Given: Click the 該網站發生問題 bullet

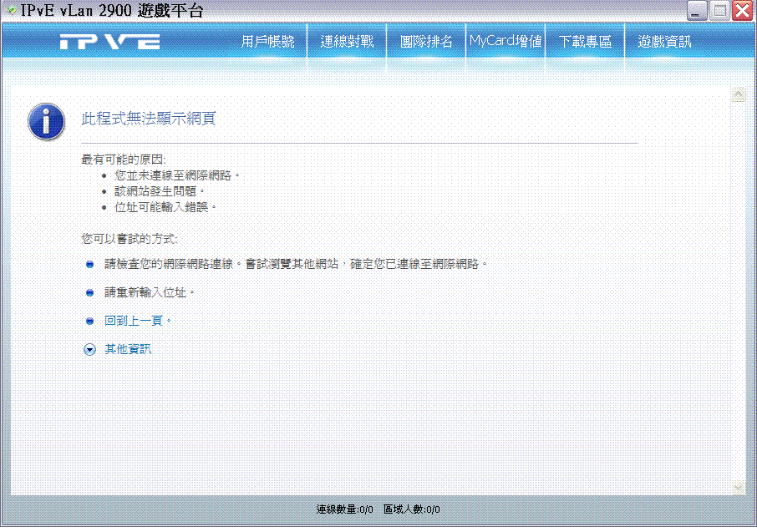Looking at the screenshot, I should (160, 191).
